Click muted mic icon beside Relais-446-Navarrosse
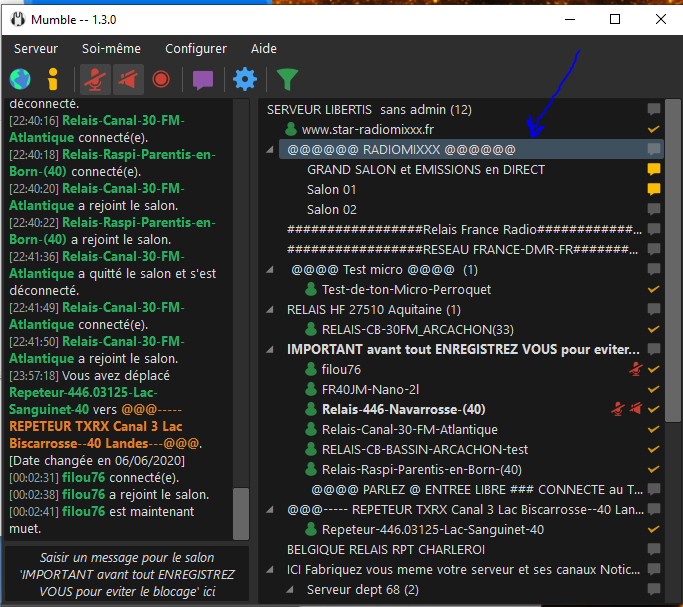Image resolution: width=683 pixels, height=607 pixels. click(x=618, y=409)
